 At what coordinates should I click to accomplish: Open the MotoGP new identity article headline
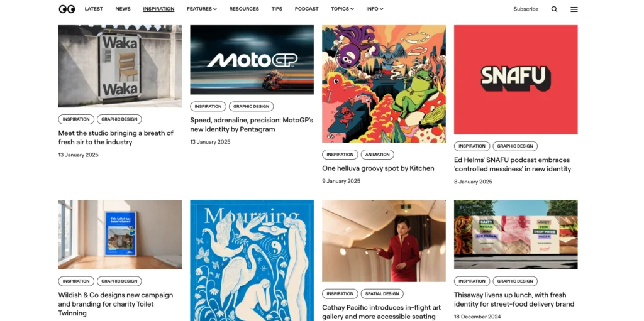point(252,125)
